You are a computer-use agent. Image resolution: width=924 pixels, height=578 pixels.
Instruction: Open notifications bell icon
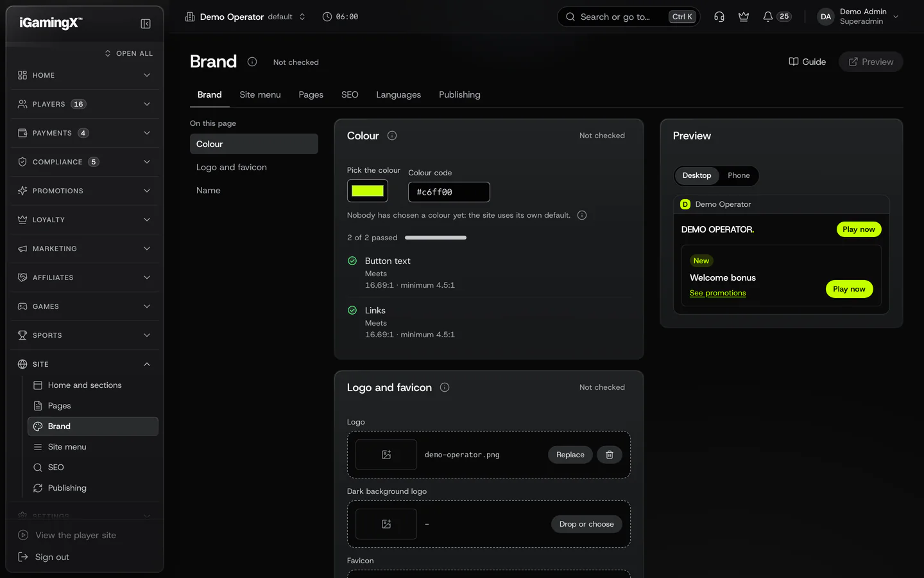click(767, 17)
